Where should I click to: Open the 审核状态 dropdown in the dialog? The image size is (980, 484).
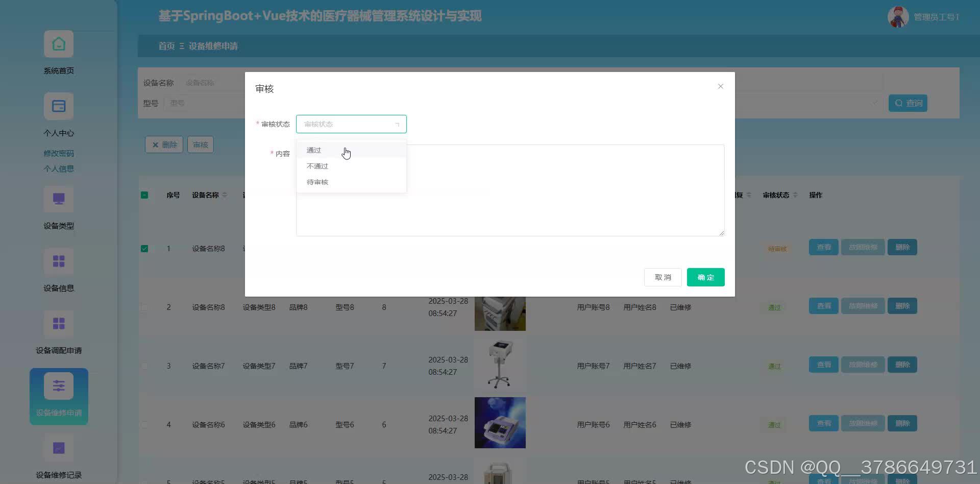351,124
